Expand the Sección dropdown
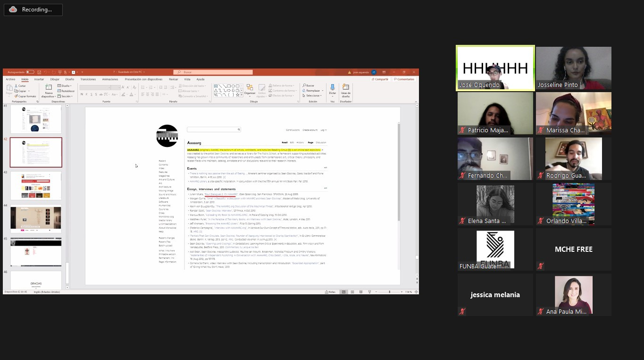This screenshot has height=360, width=644. pos(65,96)
